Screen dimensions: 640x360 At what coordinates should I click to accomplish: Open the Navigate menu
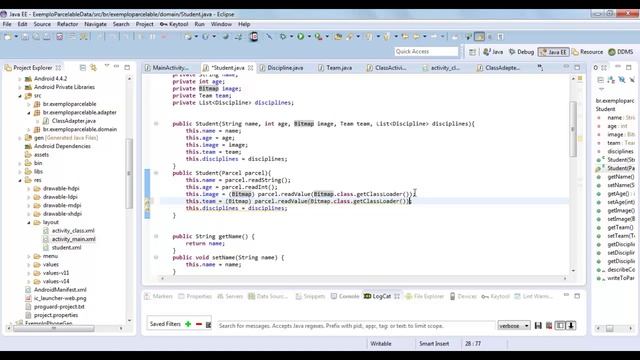[x=95, y=24]
